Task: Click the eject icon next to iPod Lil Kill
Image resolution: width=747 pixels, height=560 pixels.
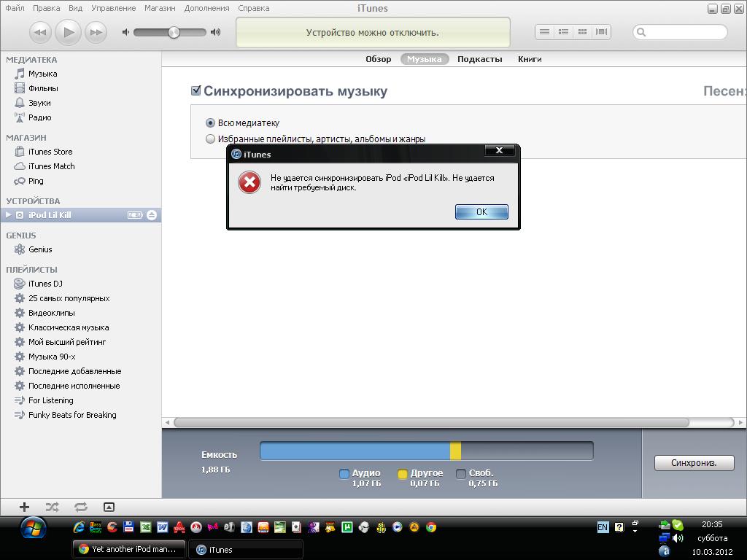Action: click(152, 215)
